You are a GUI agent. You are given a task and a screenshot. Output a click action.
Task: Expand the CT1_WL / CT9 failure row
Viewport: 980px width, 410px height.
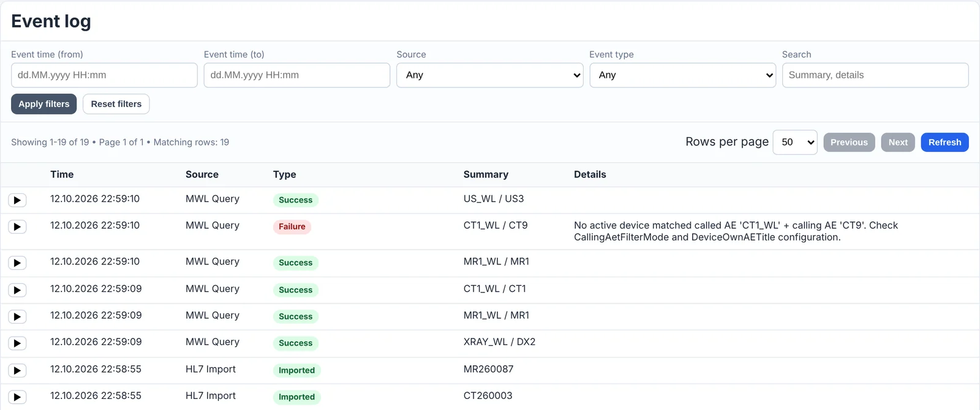pyautogui.click(x=17, y=227)
